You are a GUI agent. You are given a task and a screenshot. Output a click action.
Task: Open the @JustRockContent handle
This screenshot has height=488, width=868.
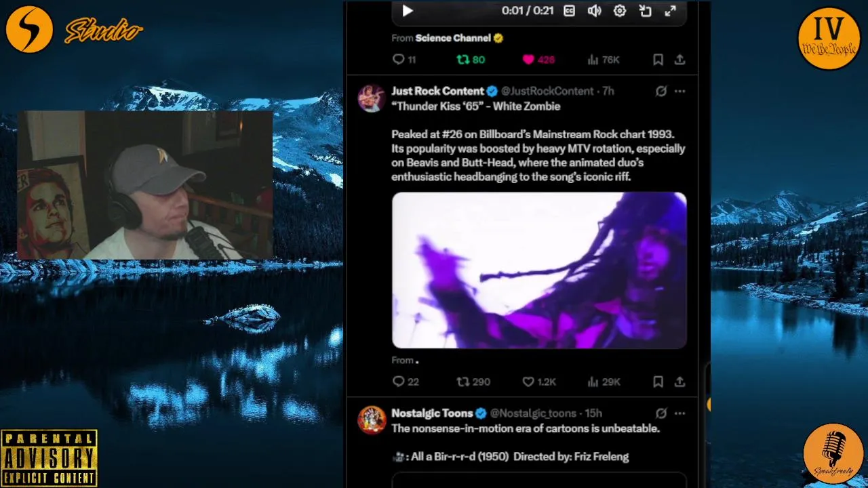pos(547,91)
